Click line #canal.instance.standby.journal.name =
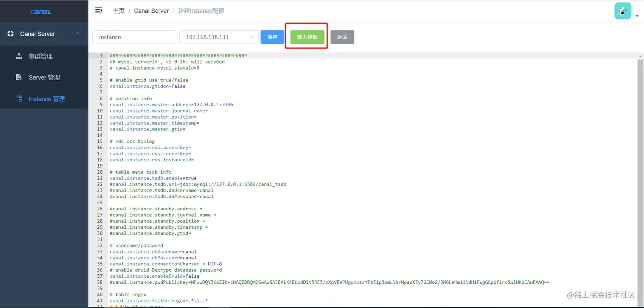This screenshot has height=308, width=644. coord(163,215)
